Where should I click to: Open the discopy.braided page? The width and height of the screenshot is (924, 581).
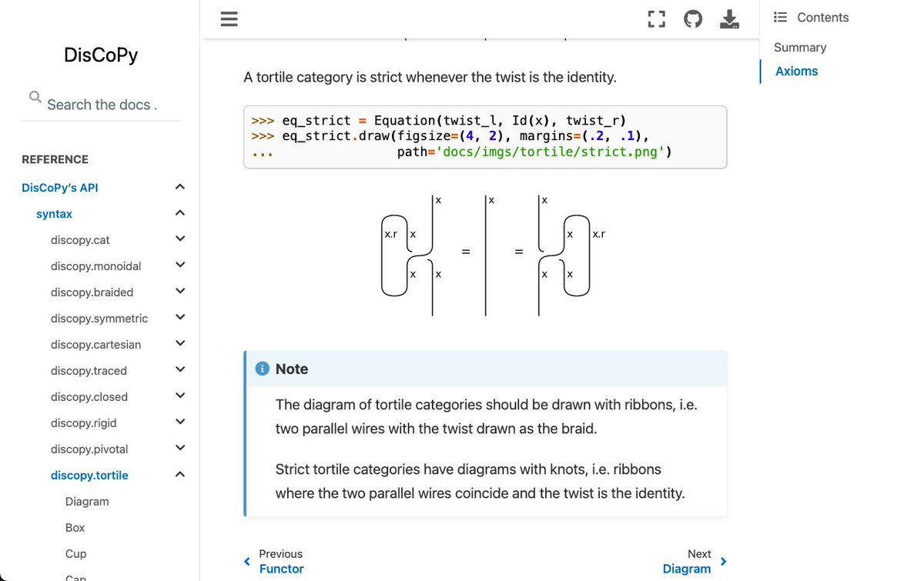click(x=92, y=292)
